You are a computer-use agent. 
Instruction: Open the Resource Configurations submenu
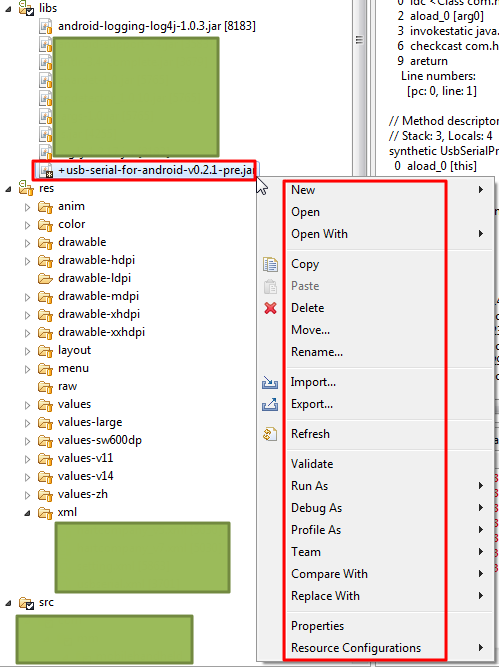(377, 648)
